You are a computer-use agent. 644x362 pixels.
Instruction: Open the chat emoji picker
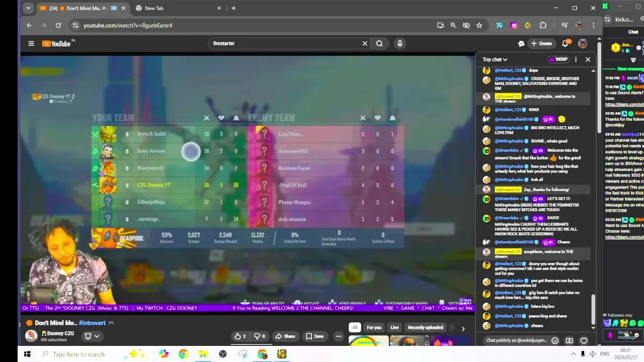coord(555,340)
